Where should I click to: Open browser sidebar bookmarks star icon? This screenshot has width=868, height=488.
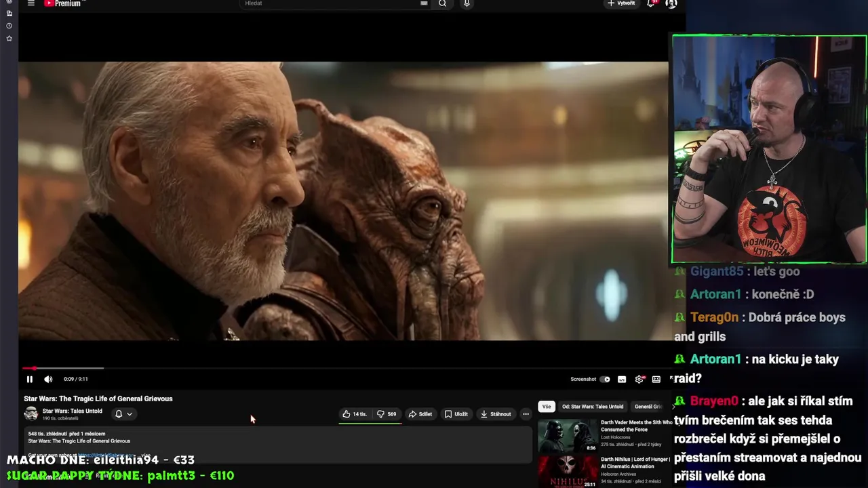tap(9, 39)
